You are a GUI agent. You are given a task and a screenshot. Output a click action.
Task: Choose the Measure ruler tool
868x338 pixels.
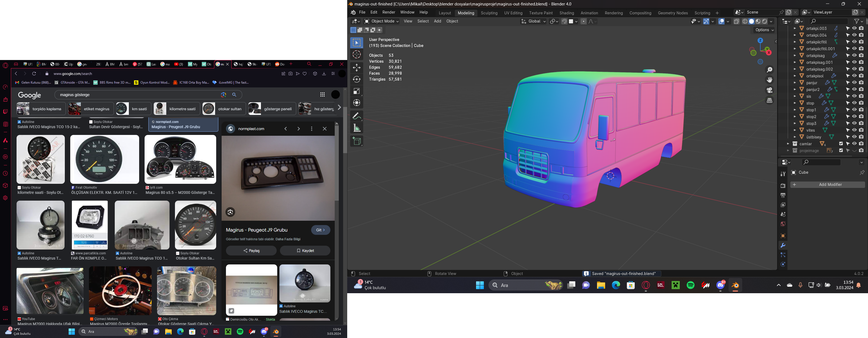point(356,128)
